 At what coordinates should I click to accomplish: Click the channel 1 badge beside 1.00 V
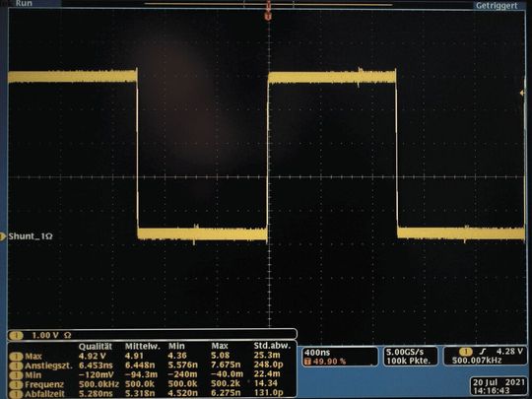(x=16, y=336)
